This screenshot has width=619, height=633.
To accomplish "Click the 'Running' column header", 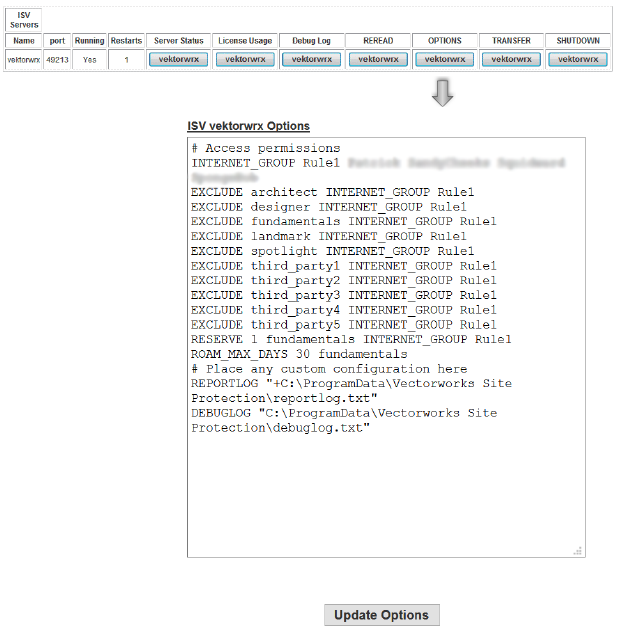I will 90,41.
